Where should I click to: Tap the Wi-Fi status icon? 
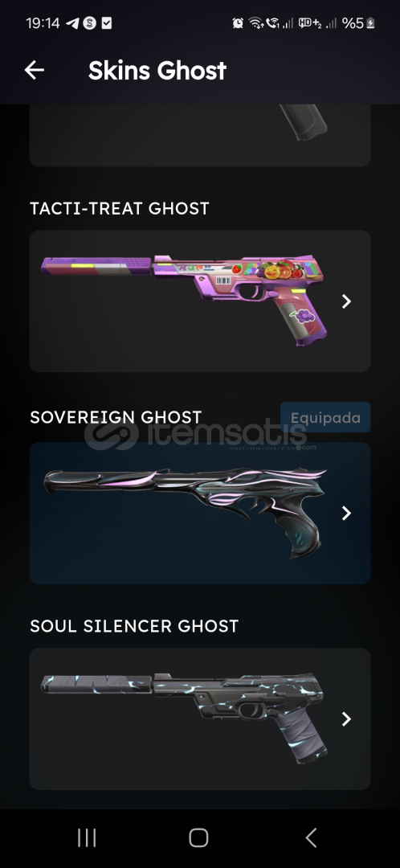[x=255, y=23]
